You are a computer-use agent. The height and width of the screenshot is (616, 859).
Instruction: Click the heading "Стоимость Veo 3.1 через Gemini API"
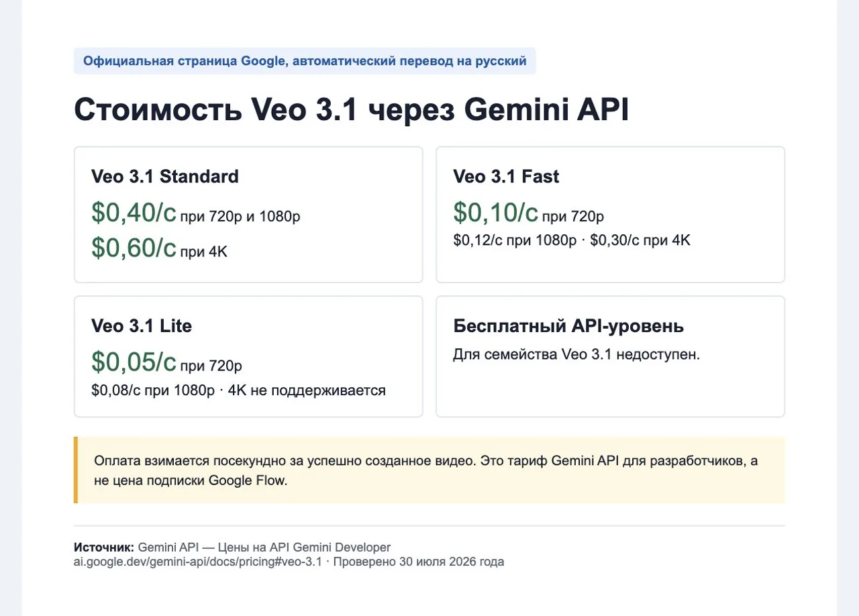click(351, 110)
